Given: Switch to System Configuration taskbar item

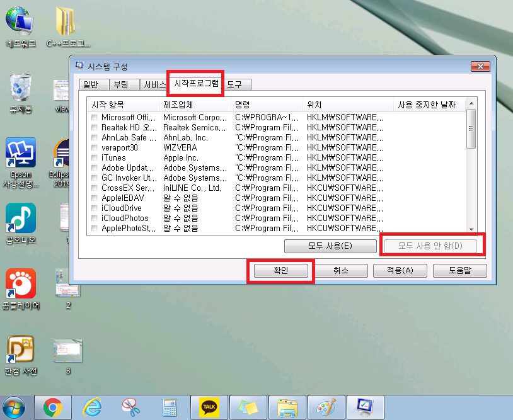Looking at the screenshot, I should click(x=366, y=407).
